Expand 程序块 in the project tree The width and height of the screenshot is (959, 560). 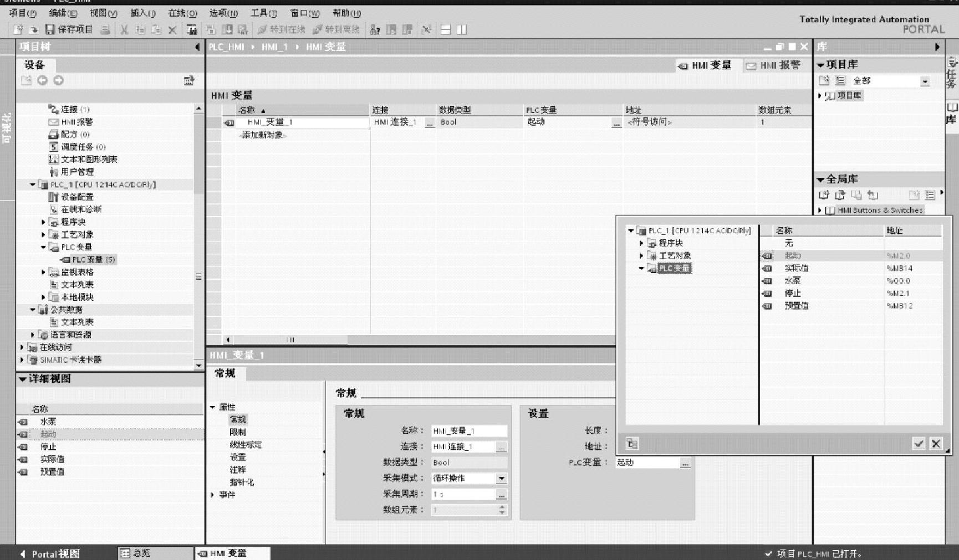point(43,222)
